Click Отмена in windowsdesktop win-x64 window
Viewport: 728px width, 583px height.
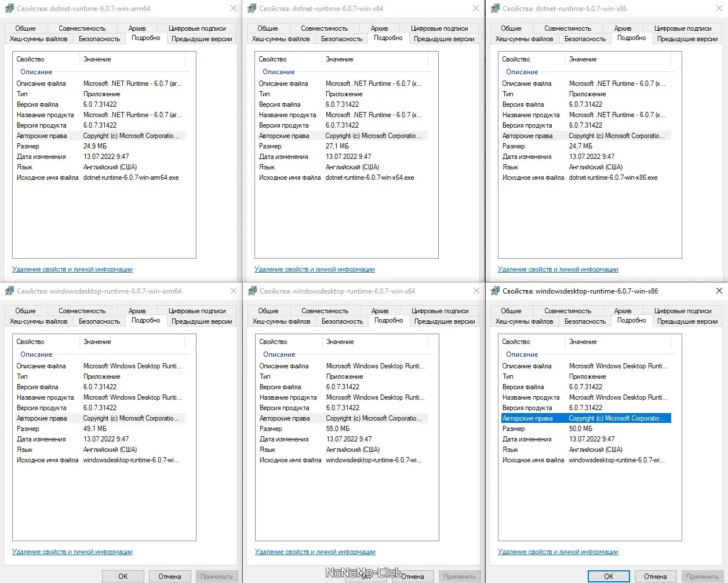[x=413, y=577]
